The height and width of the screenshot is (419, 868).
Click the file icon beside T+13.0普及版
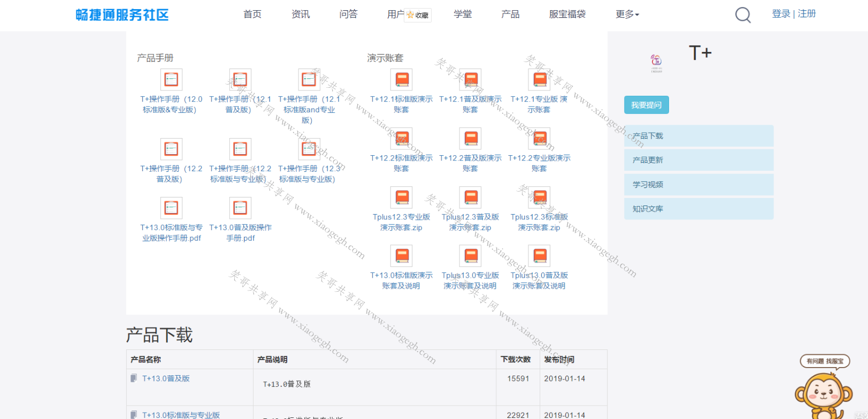(134, 378)
